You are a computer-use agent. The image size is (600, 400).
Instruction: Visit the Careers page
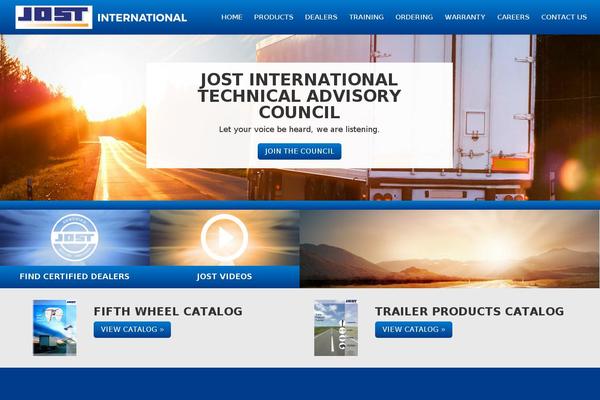click(513, 17)
